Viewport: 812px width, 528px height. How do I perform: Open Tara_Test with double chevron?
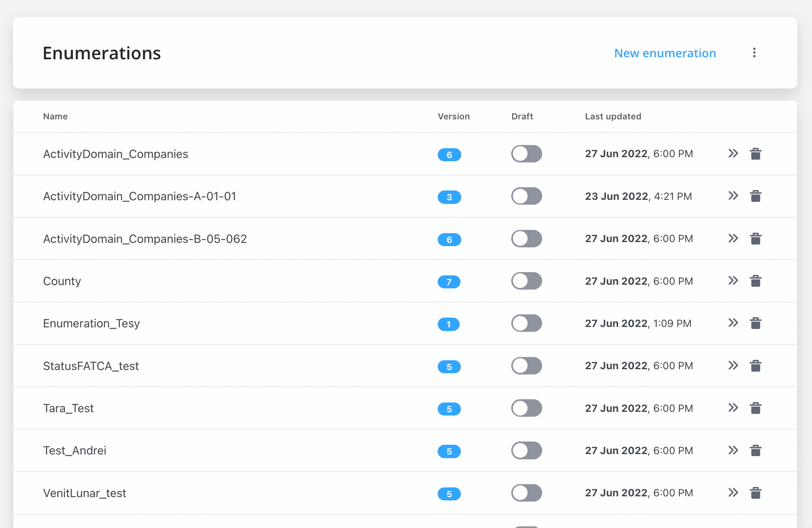coord(733,408)
